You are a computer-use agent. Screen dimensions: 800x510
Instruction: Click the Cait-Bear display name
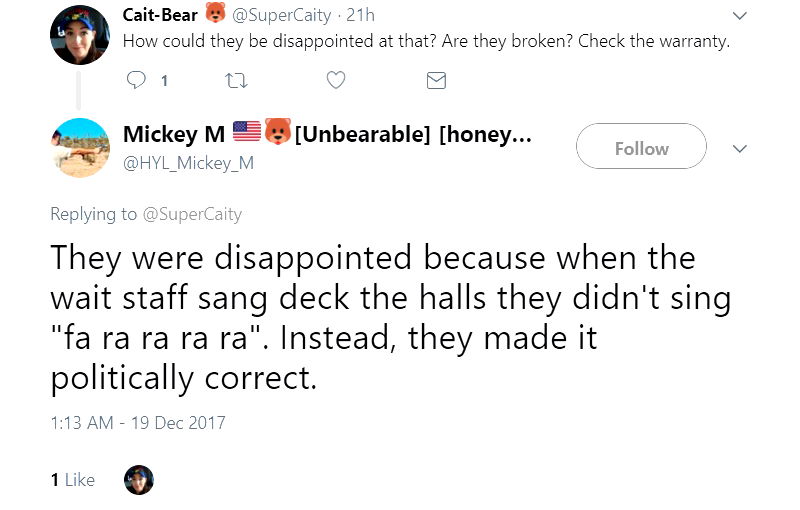click(160, 15)
